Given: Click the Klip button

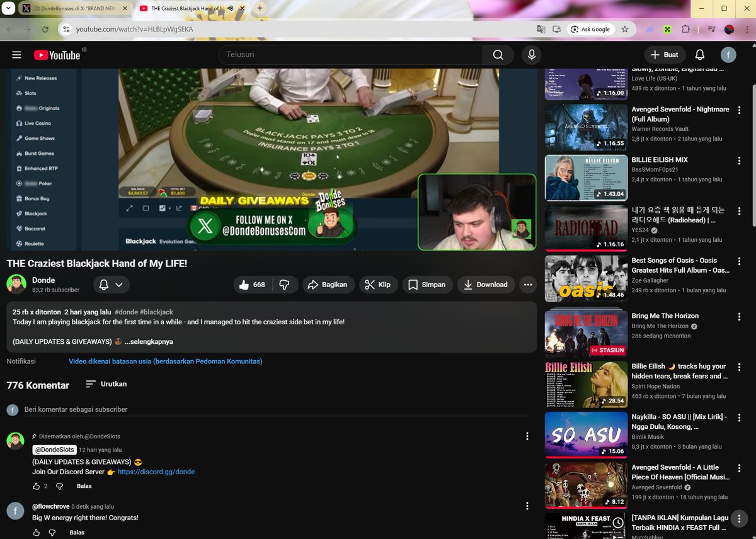Looking at the screenshot, I should pos(378,285).
